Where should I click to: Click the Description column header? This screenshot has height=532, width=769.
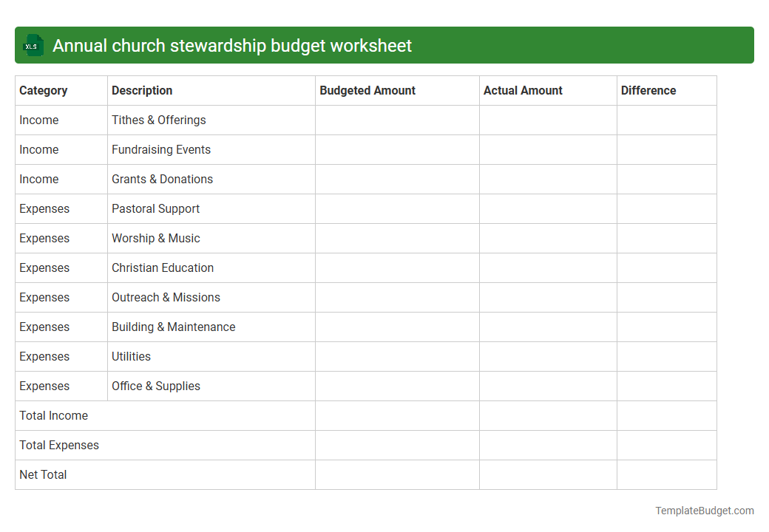(142, 90)
